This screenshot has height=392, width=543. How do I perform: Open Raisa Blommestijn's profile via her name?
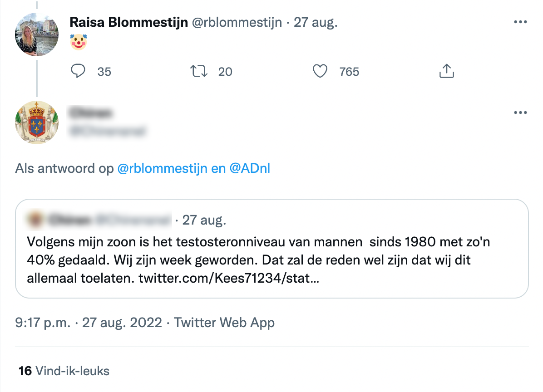pyautogui.click(x=128, y=22)
